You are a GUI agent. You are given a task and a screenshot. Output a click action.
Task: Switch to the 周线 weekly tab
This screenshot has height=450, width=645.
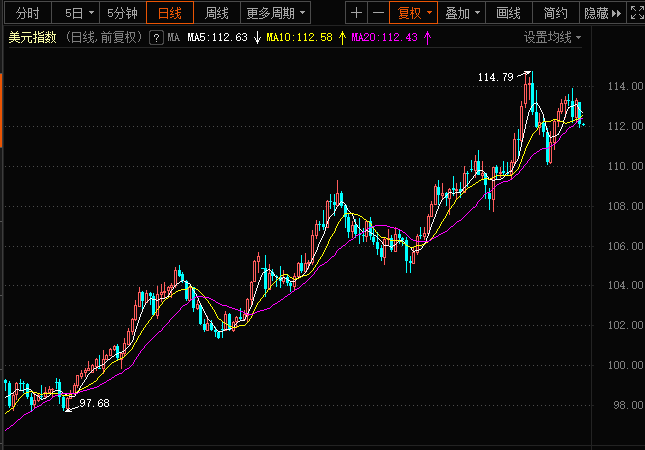[x=216, y=13]
